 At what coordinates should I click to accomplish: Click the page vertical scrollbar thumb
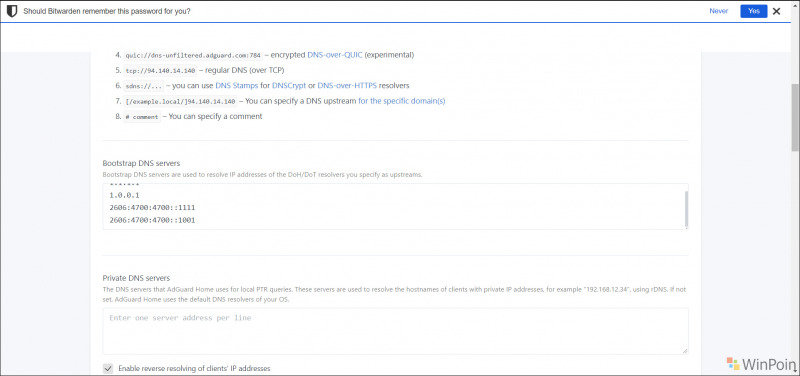[795, 117]
